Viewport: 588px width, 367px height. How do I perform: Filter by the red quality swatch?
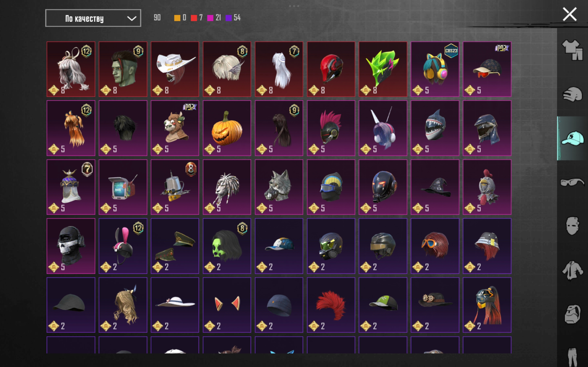(194, 18)
